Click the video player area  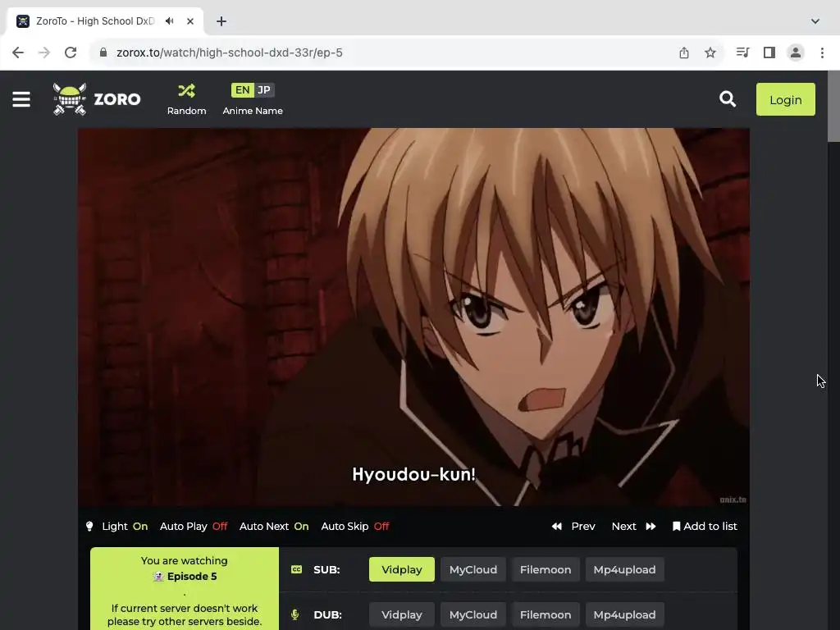pos(413,317)
